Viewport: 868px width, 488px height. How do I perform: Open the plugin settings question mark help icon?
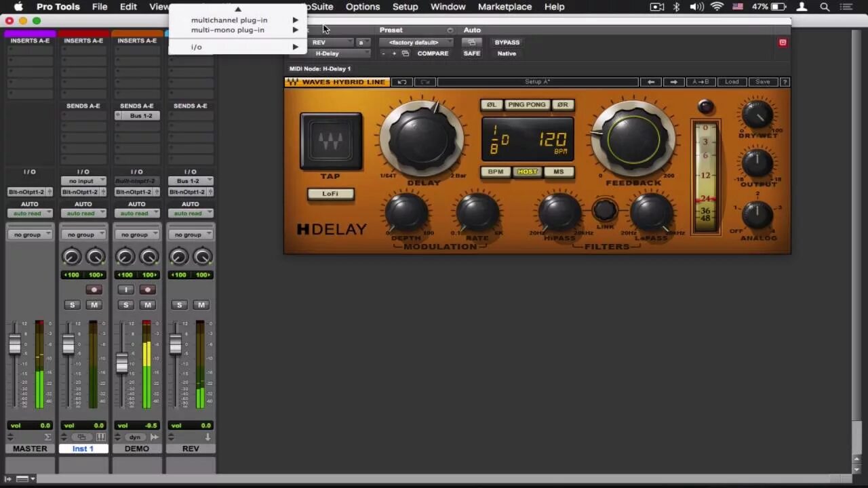[x=785, y=81]
